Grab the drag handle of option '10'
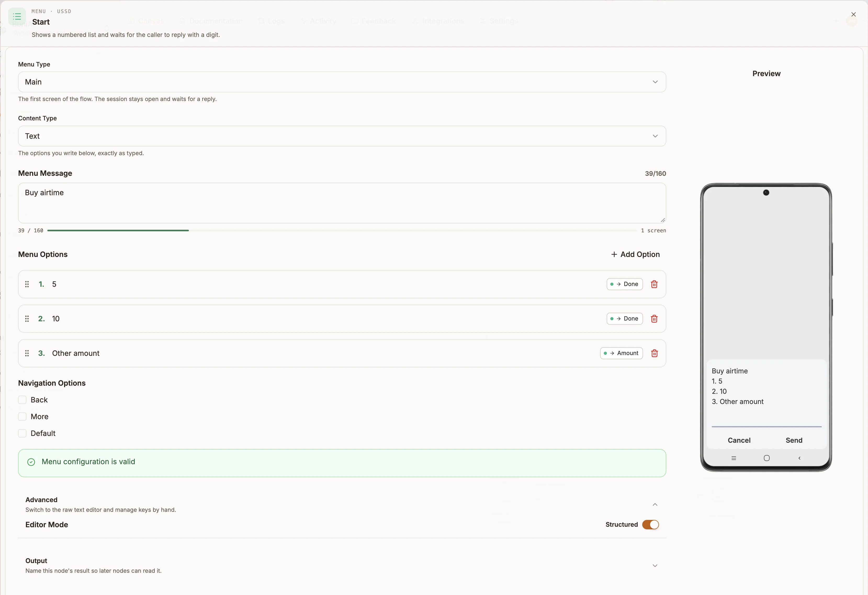Viewport: 868px width, 595px height. (27, 319)
